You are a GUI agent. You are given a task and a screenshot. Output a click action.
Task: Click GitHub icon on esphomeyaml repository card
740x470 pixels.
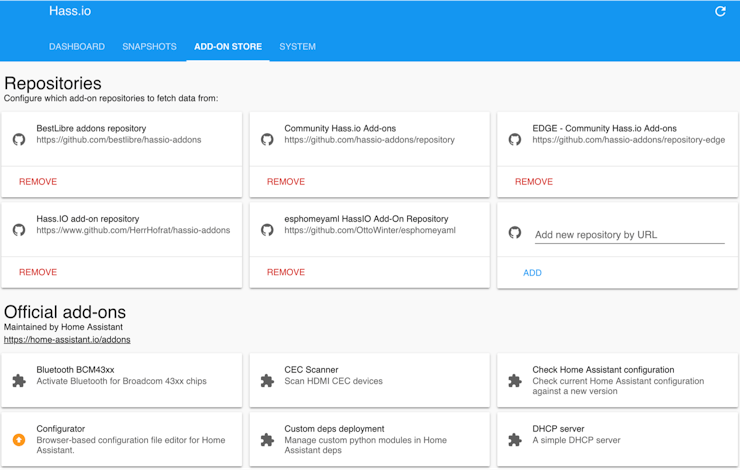(x=267, y=230)
